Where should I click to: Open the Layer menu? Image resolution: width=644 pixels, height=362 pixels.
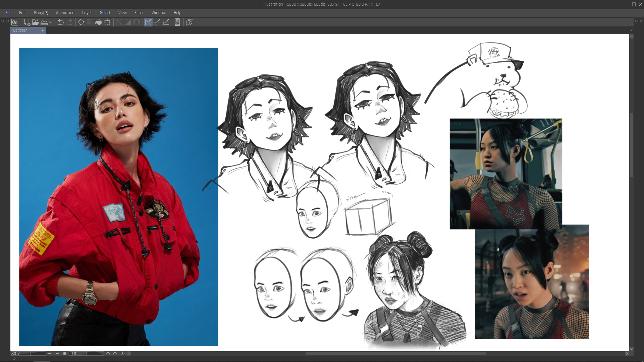point(87,13)
